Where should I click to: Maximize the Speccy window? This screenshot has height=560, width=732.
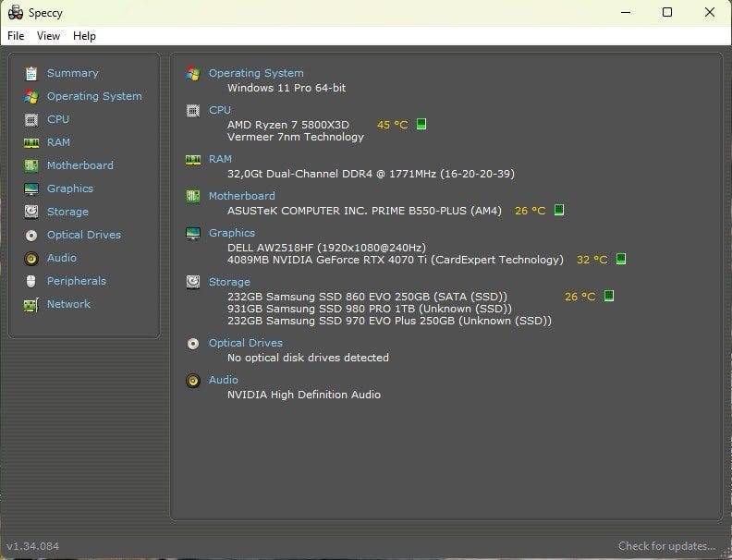(667, 13)
